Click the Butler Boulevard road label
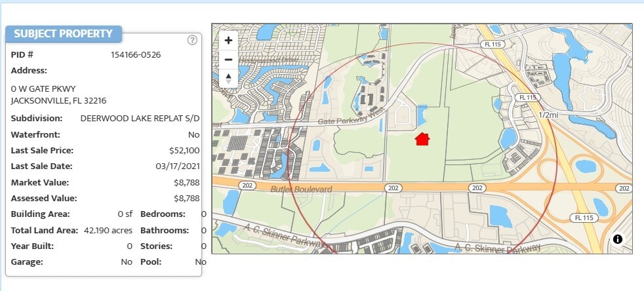 301,189
